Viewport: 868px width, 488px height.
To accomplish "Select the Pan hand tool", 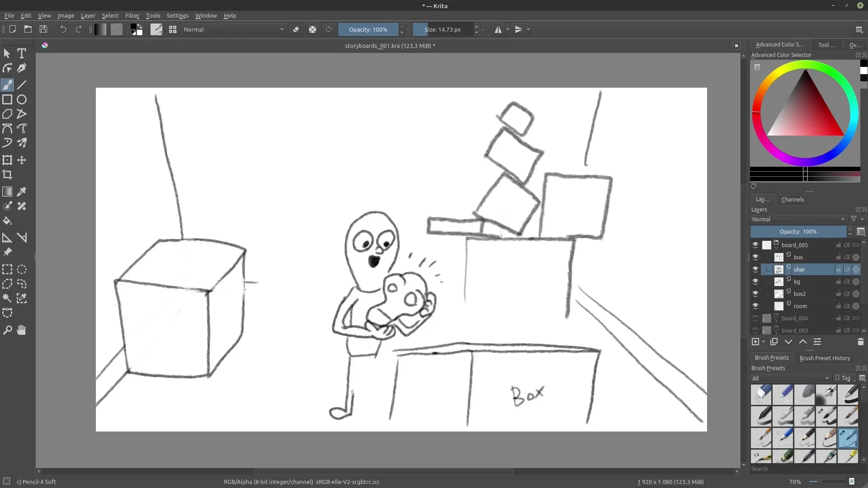I will (21, 330).
